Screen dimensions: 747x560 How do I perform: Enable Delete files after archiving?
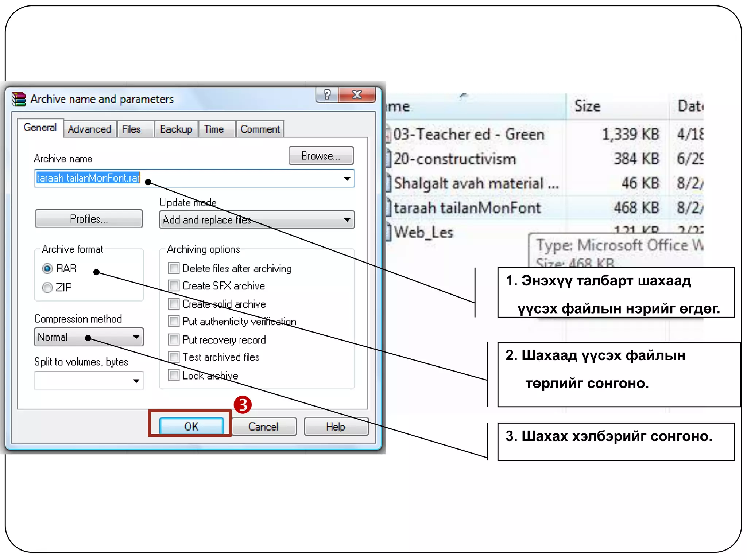(174, 268)
